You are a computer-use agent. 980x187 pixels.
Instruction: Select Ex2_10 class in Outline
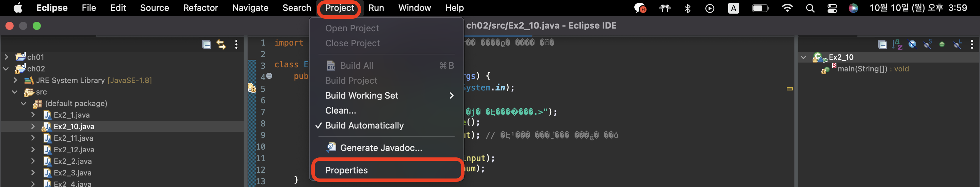point(841,57)
